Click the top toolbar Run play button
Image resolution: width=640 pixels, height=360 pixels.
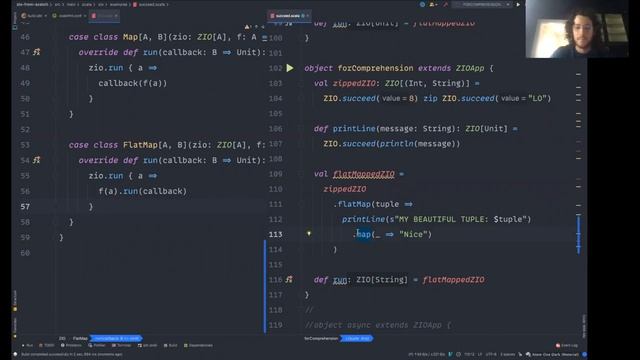pos(518,4)
